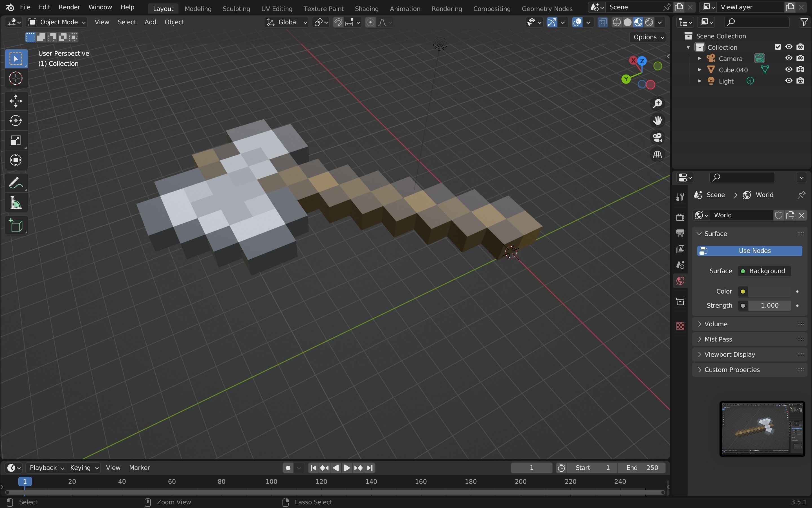Image resolution: width=812 pixels, height=508 pixels.
Task: Toggle auto keying record button
Action: 288,468
